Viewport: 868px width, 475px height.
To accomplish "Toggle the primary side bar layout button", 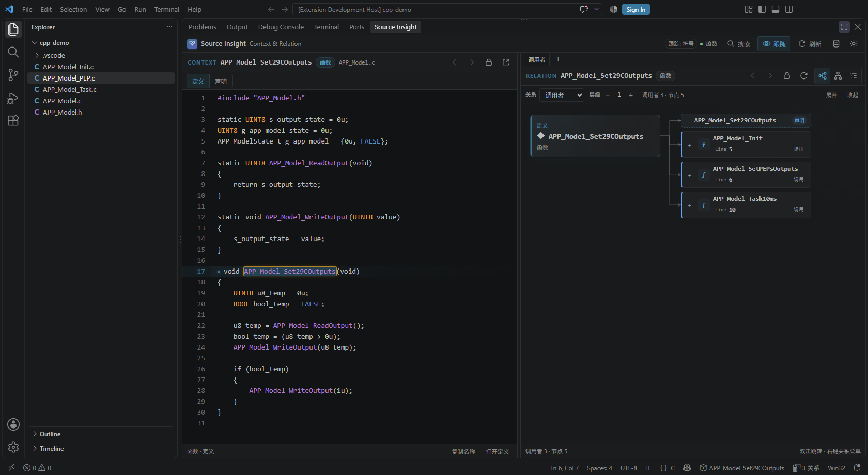I will 762,9.
